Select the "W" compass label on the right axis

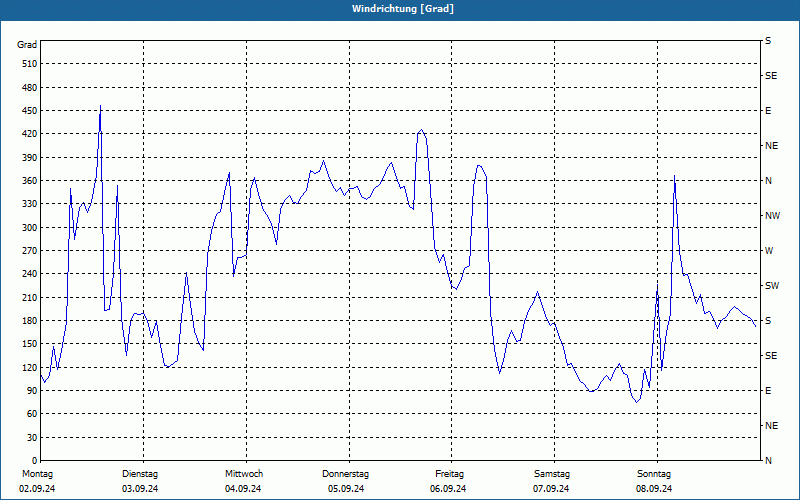[x=769, y=251]
